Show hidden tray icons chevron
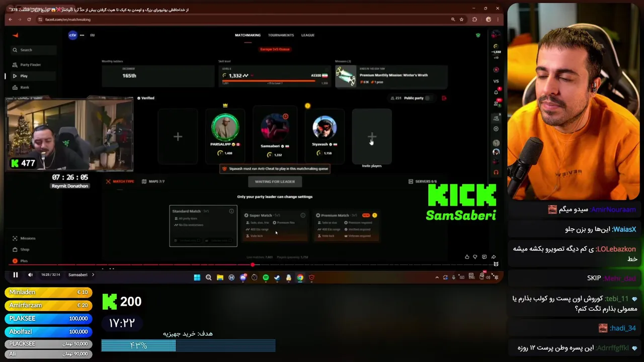The height and width of the screenshot is (362, 644). coord(437,278)
